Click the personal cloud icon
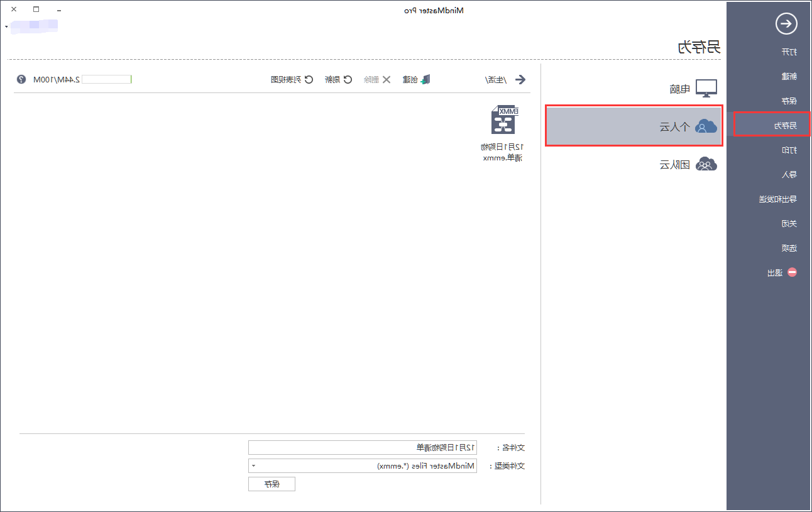The image size is (812, 512). pyautogui.click(x=706, y=126)
